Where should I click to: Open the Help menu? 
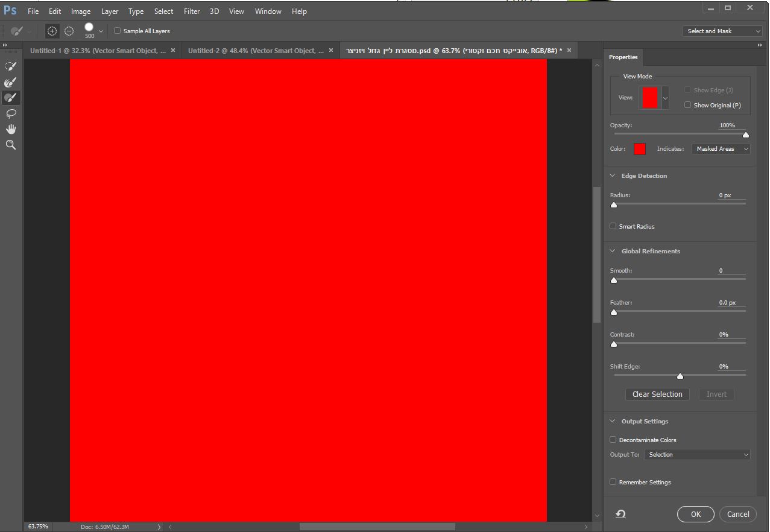[x=299, y=11]
